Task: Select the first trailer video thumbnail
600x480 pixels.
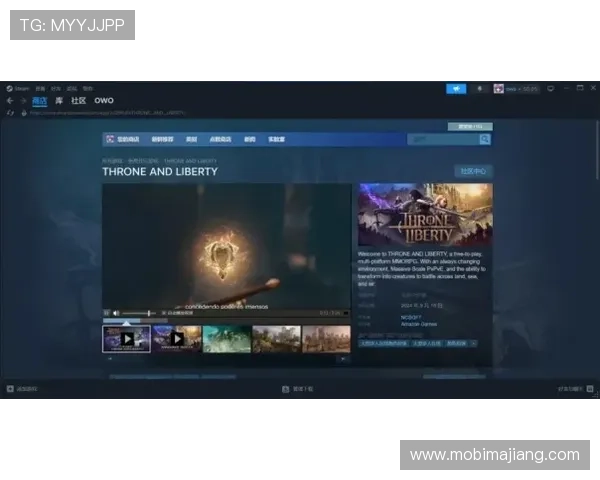Action: pos(127,339)
